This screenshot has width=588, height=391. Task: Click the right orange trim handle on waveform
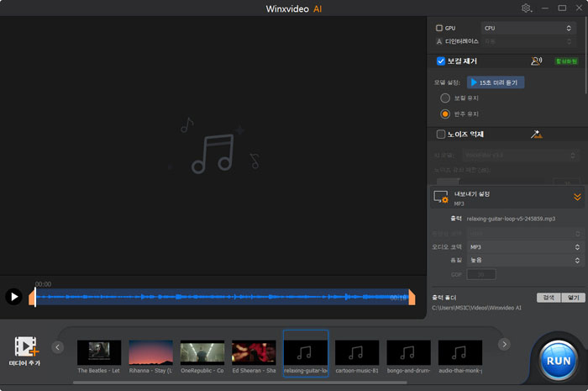click(412, 297)
